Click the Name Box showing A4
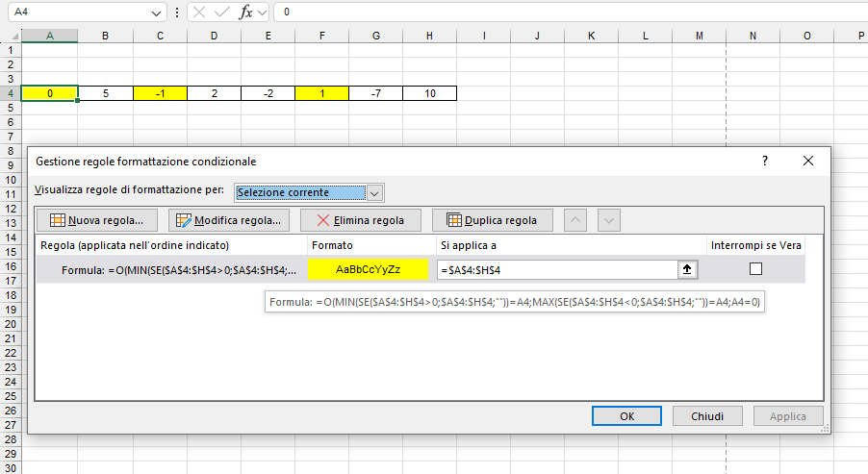 tap(80, 12)
